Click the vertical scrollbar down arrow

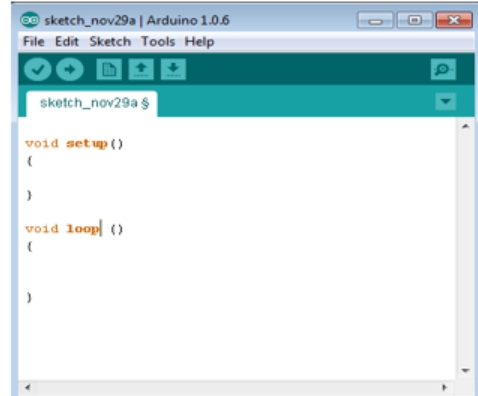[x=466, y=370]
